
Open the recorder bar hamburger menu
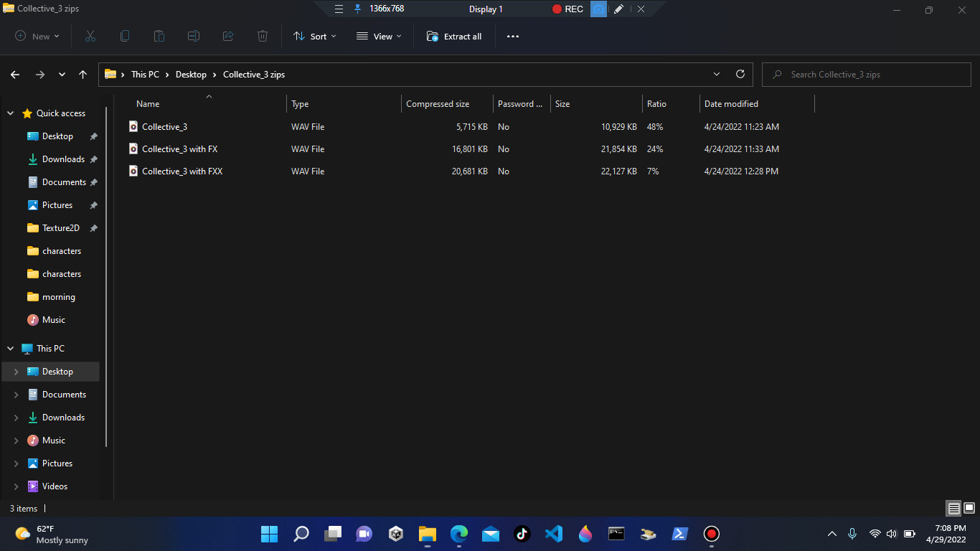coord(338,9)
